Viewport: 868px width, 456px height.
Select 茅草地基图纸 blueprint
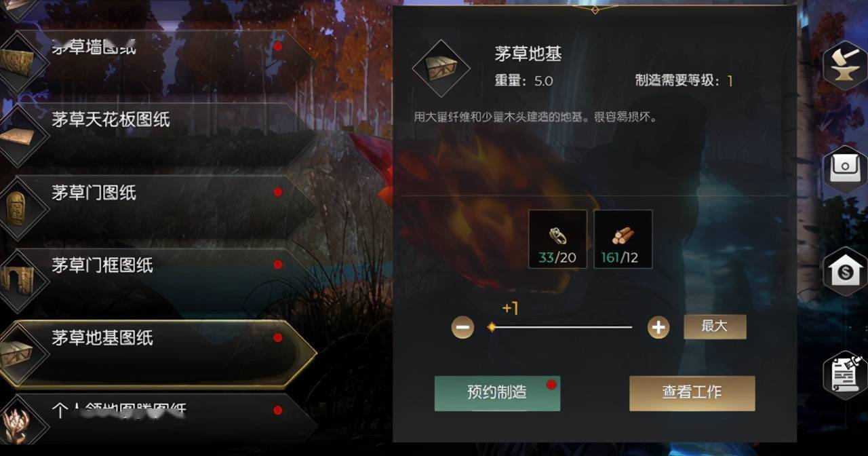(156, 353)
